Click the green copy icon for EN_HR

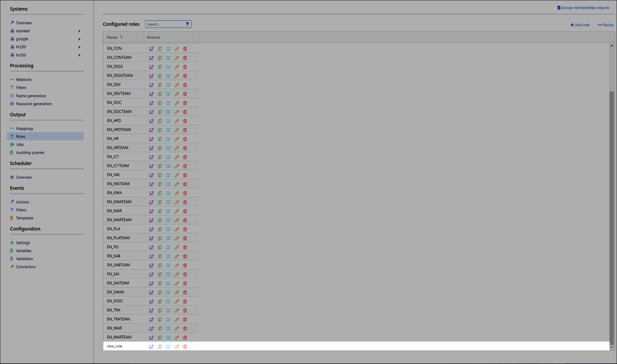click(160, 139)
